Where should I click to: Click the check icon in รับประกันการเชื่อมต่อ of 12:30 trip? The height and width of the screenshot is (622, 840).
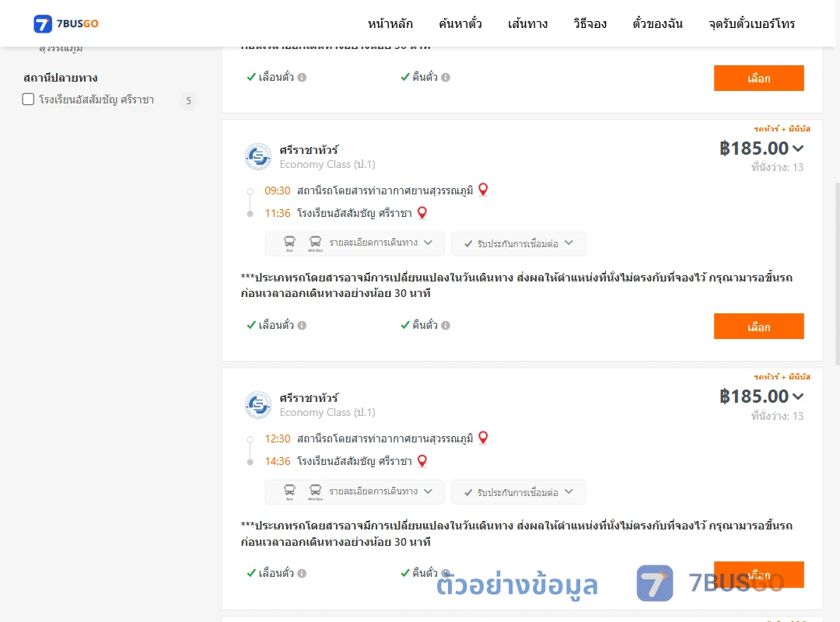click(468, 492)
